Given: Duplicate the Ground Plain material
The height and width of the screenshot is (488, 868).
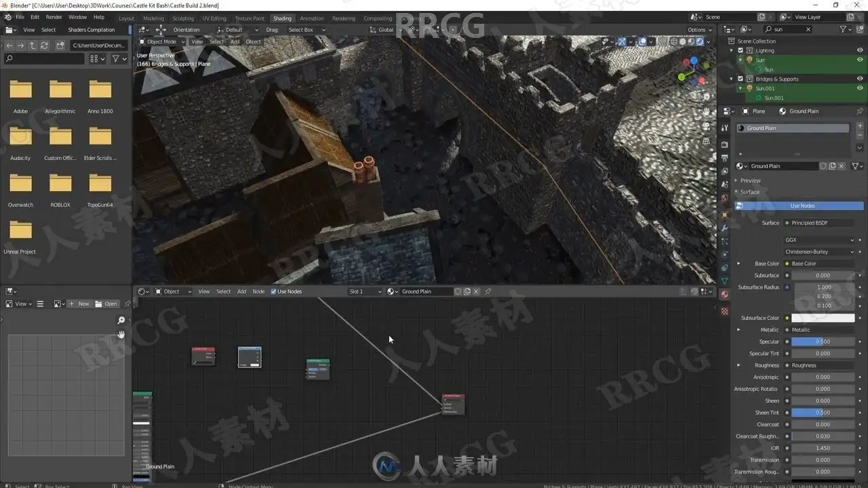Looking at the screenshot, I should pos(832,166).
